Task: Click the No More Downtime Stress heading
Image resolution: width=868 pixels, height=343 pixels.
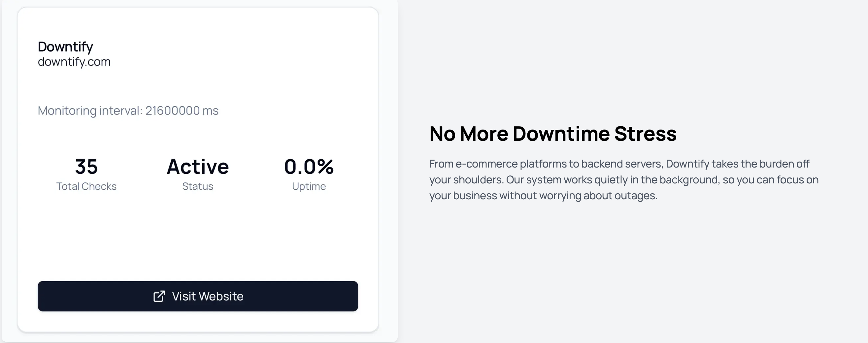Action: (x=553, y=133)
